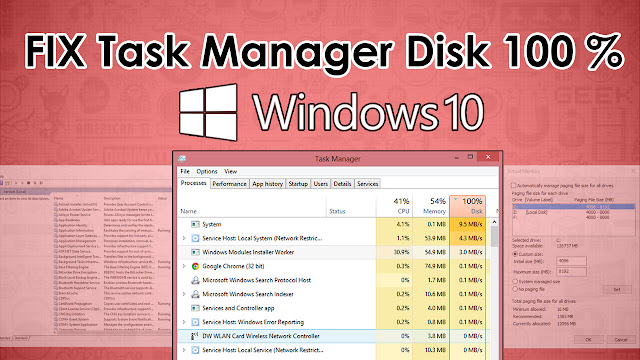This screenshot has width=640, height=360.
Task: Switch to the Processes tab
Action: point(193,183)
